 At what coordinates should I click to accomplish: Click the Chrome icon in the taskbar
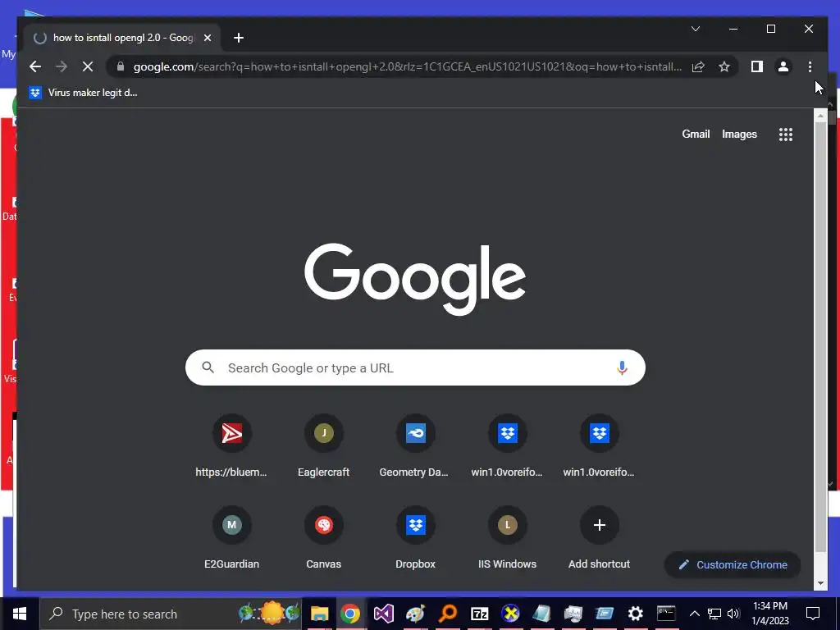click(350, 614)
